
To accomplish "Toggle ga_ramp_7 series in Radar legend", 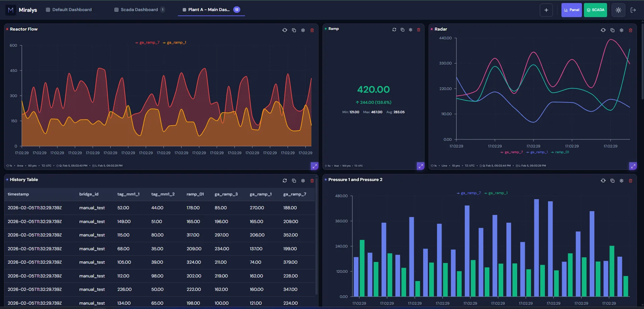I will click(x=511, y=152).
